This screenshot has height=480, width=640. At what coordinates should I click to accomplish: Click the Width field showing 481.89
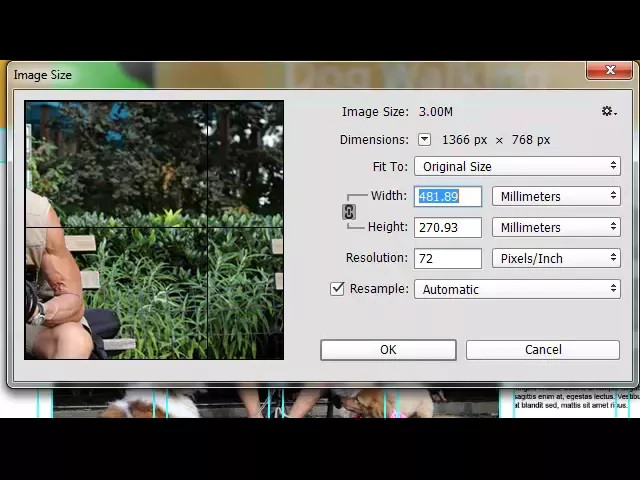tap(448, 196)
